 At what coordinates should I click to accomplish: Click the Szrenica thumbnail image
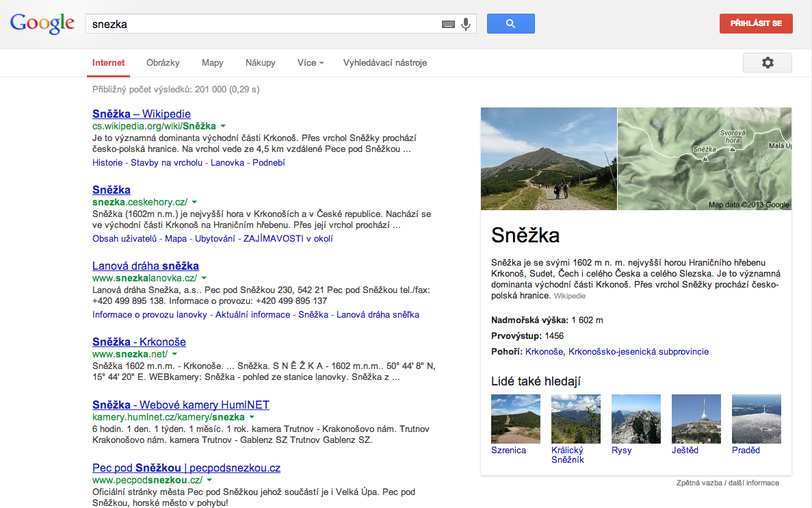tap(516, 419)
